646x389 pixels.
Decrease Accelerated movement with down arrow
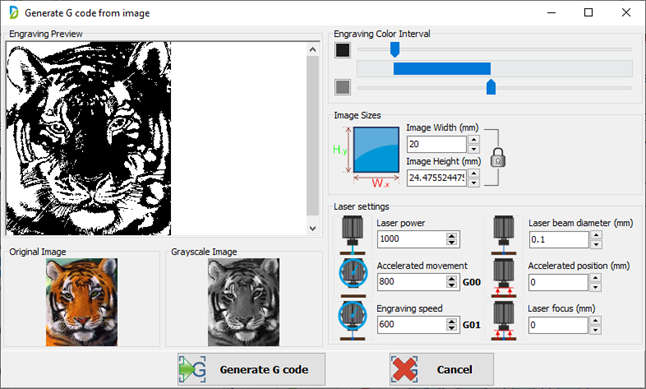(x=452, y=285)
